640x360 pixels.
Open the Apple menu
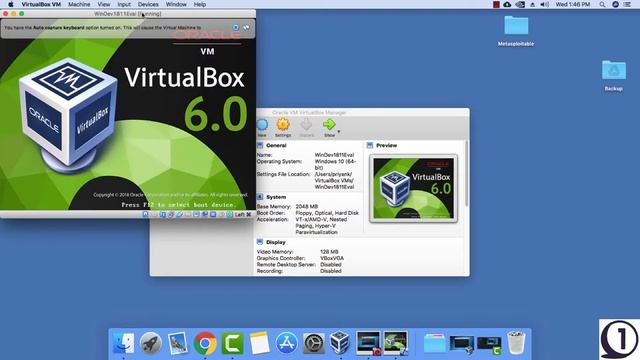click(x=11, y=4)
